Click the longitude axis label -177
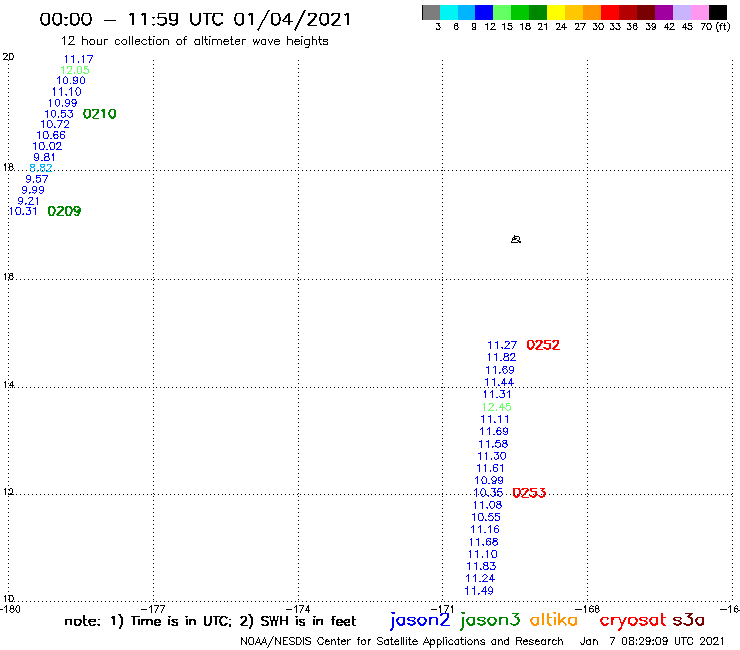 pos(155,609)
